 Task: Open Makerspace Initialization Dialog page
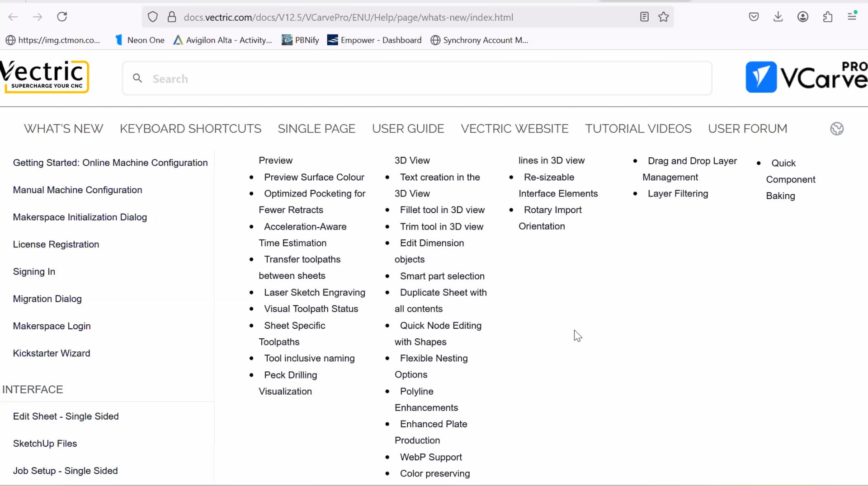tap(80, 217)
